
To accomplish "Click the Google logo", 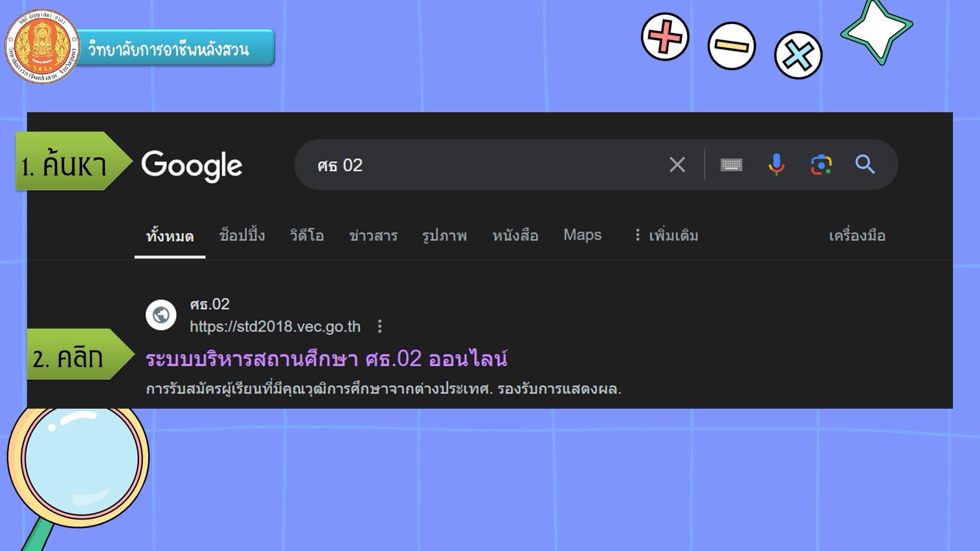I will click(x=192, y=166).
